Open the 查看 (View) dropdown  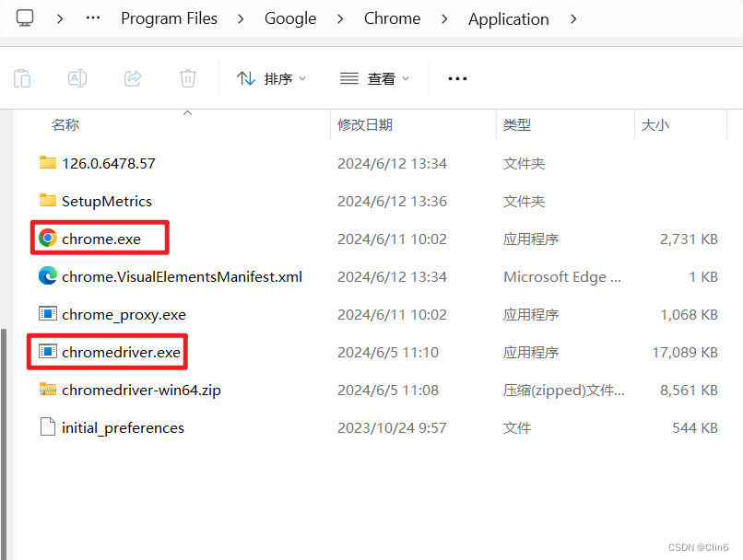coord(373,78)
